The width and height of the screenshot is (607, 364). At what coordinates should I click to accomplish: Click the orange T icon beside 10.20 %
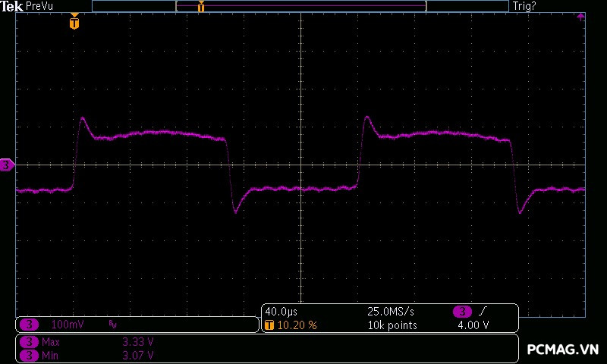(269, 325)
